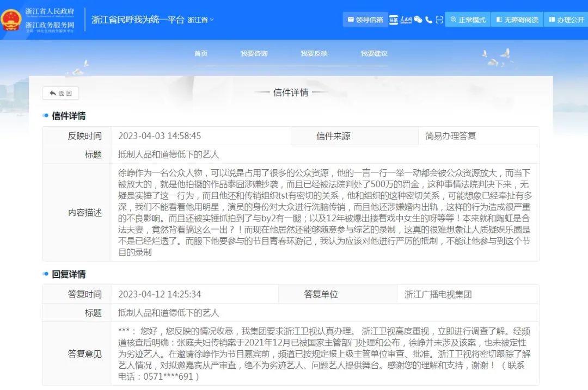Enable 无障碍阅读 accessibility reading
Screen dimensions: 588x390
pos(517,20)
